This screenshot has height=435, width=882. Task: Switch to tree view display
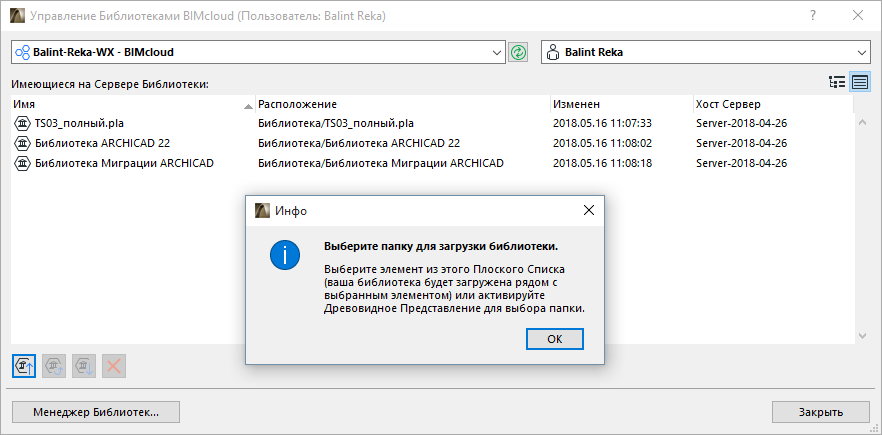pyautogui.click(x=837, y=82)
